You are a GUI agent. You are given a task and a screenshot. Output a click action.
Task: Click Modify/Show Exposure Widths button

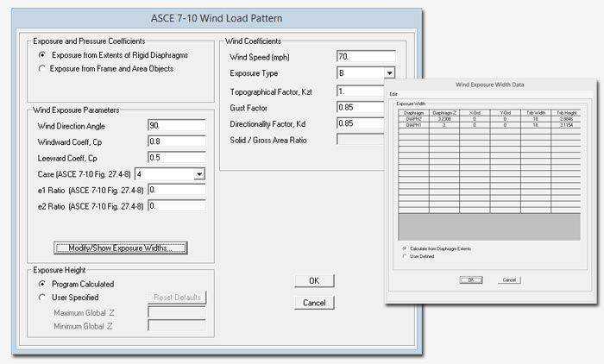(x=121, y=248)
